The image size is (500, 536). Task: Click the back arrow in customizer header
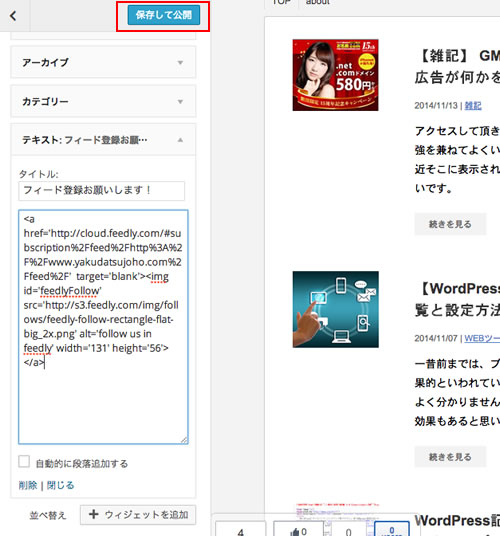[13, 16]
